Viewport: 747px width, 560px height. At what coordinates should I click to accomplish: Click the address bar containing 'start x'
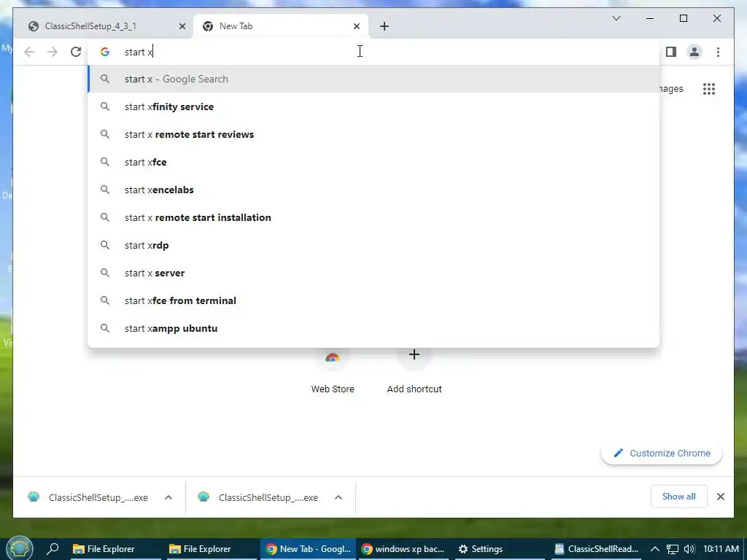click(x=373, y=52)
